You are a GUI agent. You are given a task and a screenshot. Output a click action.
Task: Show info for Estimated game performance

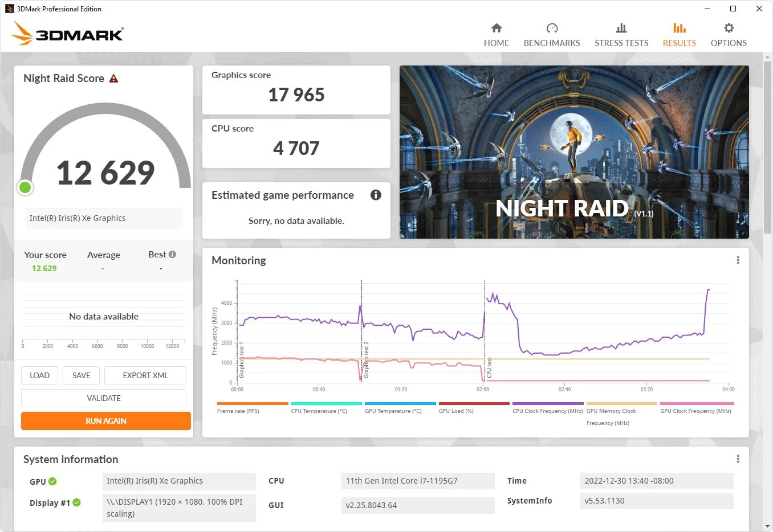coord(376,195)
